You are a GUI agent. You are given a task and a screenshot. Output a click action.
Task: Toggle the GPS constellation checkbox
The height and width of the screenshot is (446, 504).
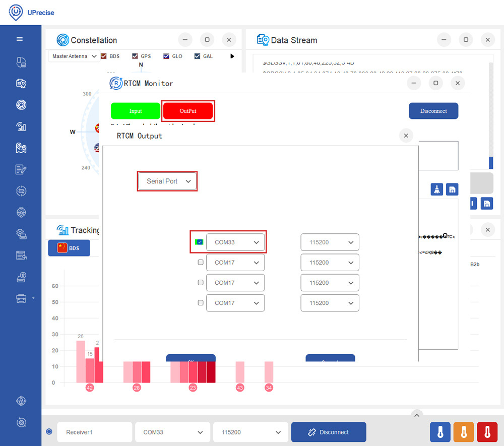pyautogui.click(x=135, y=56)
